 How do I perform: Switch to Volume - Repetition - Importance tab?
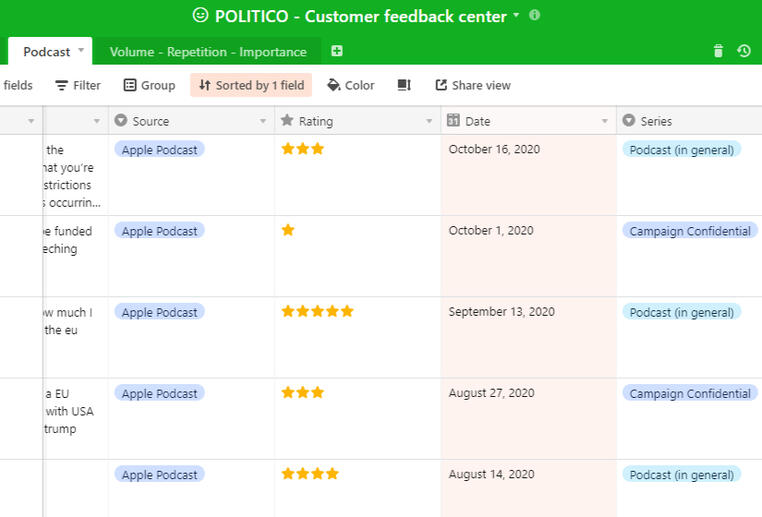(208, 52)
